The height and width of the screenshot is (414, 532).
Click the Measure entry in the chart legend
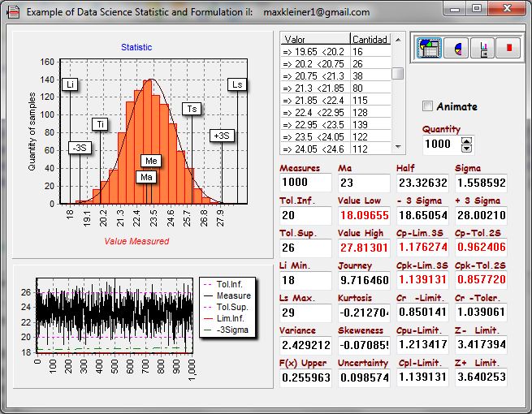pos(233,296)
